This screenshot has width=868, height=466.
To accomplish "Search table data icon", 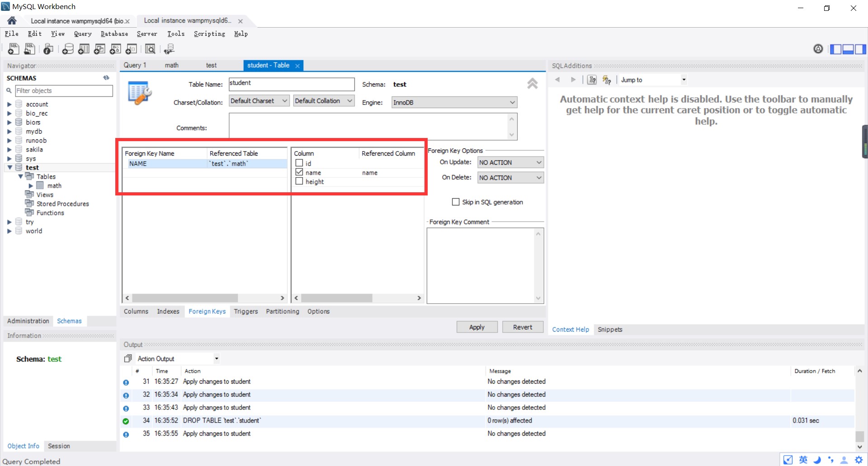I will [150, 49].
